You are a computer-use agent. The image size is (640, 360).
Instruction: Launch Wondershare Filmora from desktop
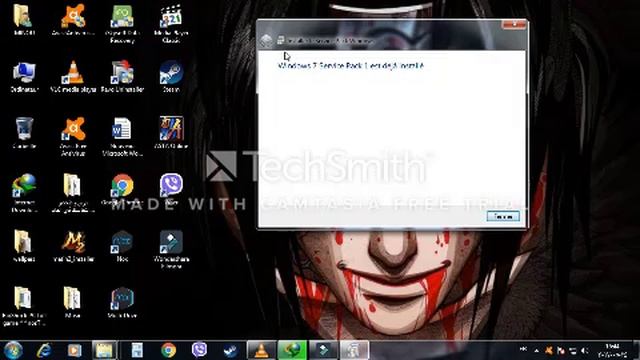171,249
